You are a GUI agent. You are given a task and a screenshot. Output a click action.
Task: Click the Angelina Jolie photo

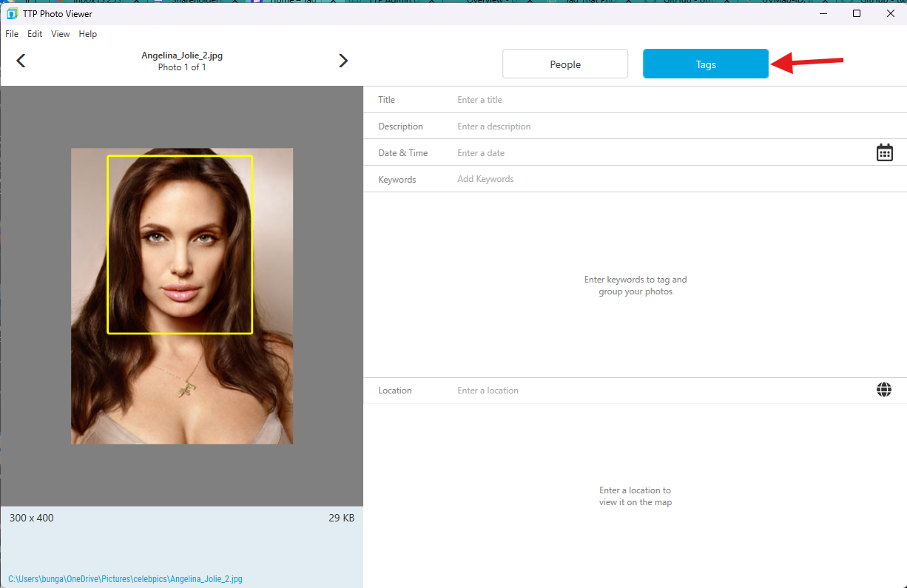(181, 296)
